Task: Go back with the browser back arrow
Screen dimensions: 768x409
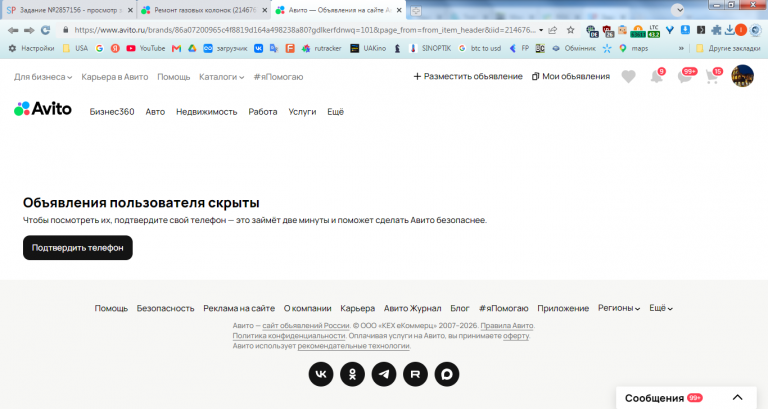Action: point(13,30)
